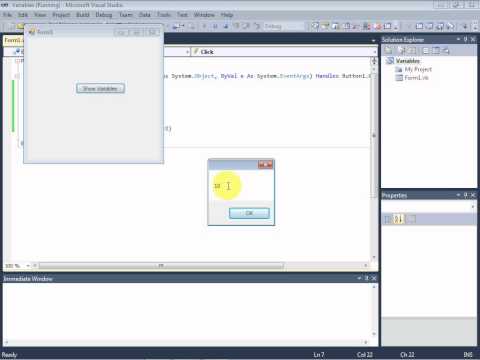Click OK in the message box
Image resolution: width=480 pixels, height=360 pixels.
pos(249,213)
